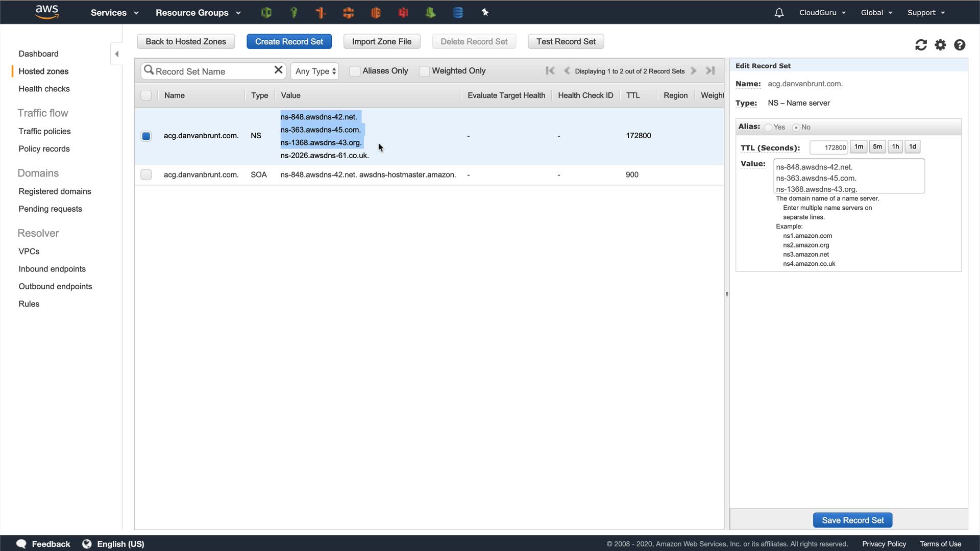Open the notifications bell

click(x=779, y=13)
